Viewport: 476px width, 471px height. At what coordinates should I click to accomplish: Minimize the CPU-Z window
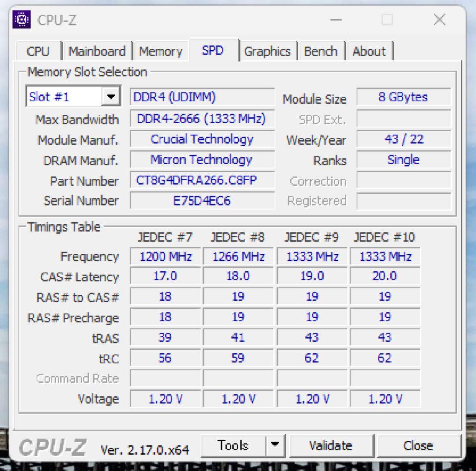pos(336,20)
